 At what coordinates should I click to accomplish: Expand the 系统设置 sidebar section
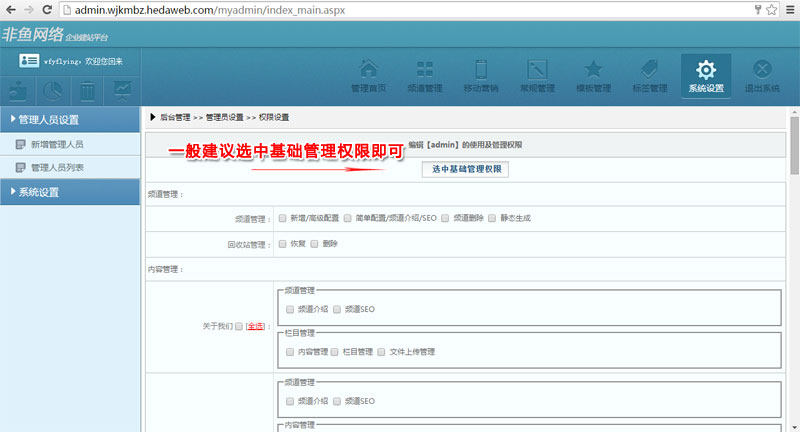click(70, 192)
